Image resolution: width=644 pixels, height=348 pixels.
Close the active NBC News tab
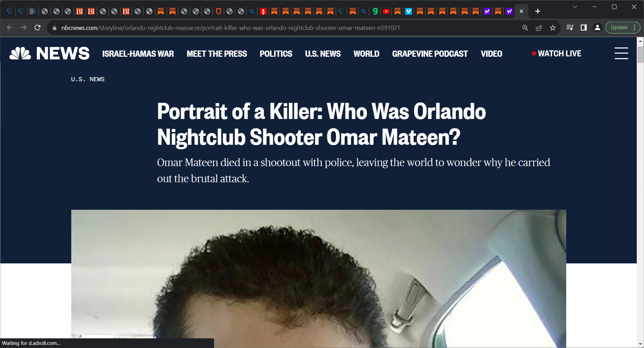pyautogui.click(x=521, y=11)
